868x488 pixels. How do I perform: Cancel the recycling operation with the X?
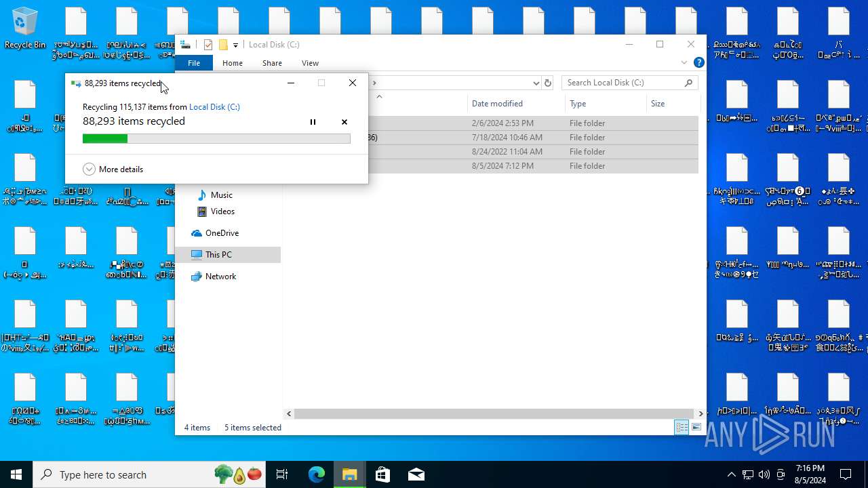[344, 122]
